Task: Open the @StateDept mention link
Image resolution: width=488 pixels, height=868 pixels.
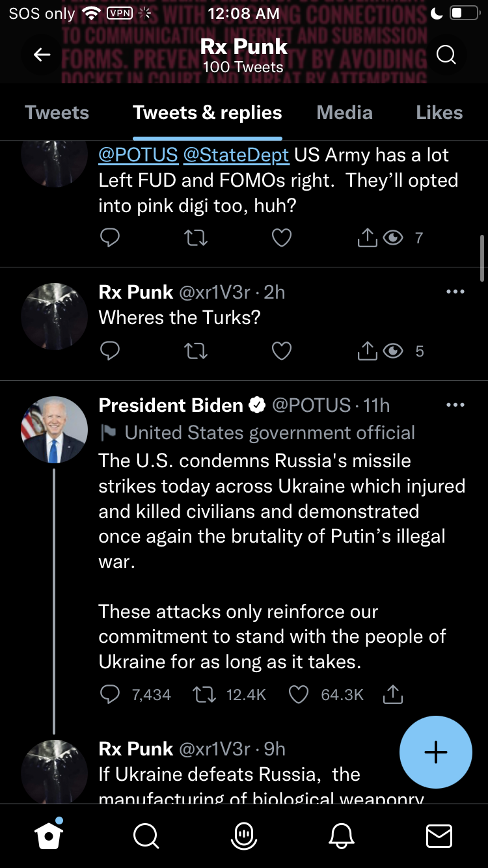Action: click(x=236, y=155)
